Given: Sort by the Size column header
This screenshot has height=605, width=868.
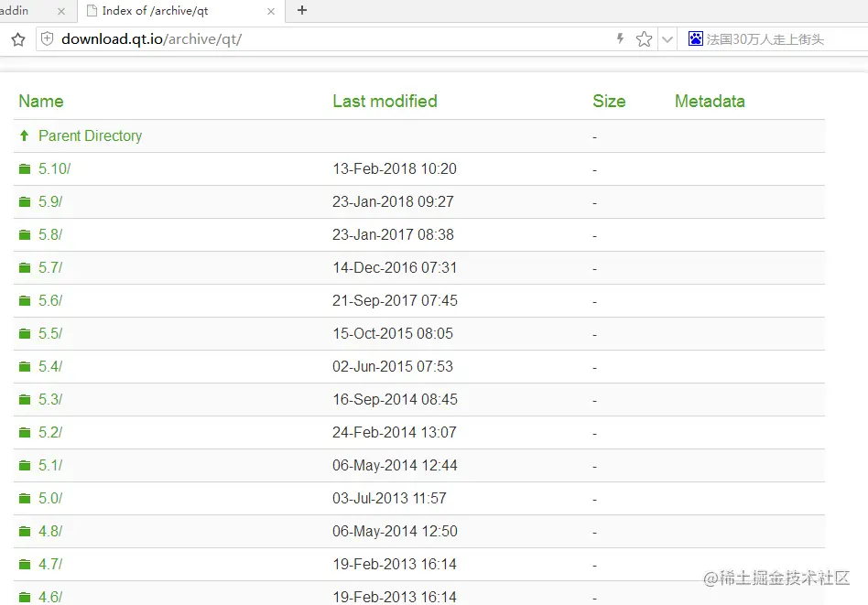Looking at the screenshot, I should click(x=609, y=102).
